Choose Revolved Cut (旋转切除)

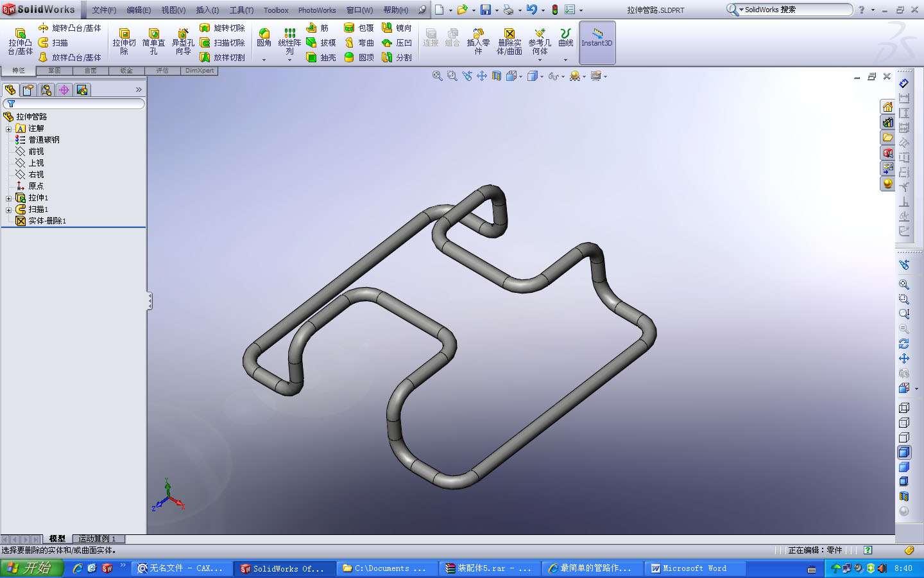click(x=222, y=28)
